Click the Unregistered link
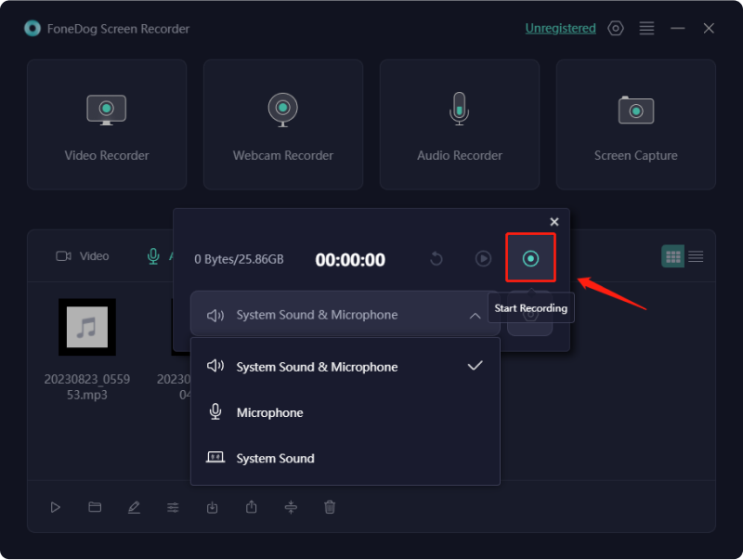The height and width of the screenshot is (560, 743). [560, 29]
